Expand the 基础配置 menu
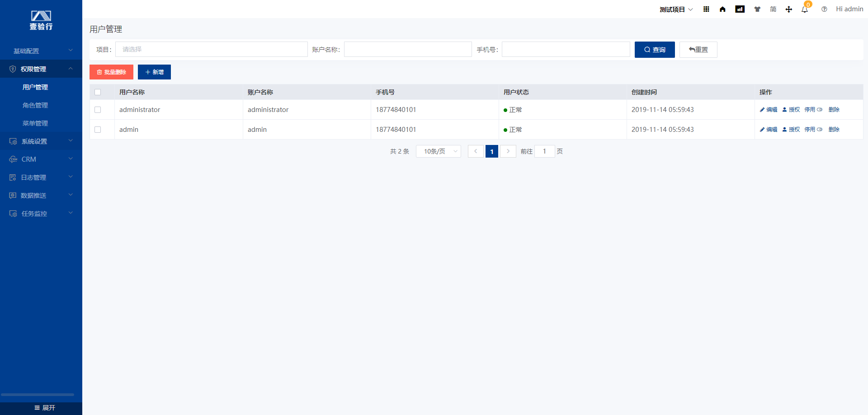This screenshot has height=415, width=868. coord(41,51)
